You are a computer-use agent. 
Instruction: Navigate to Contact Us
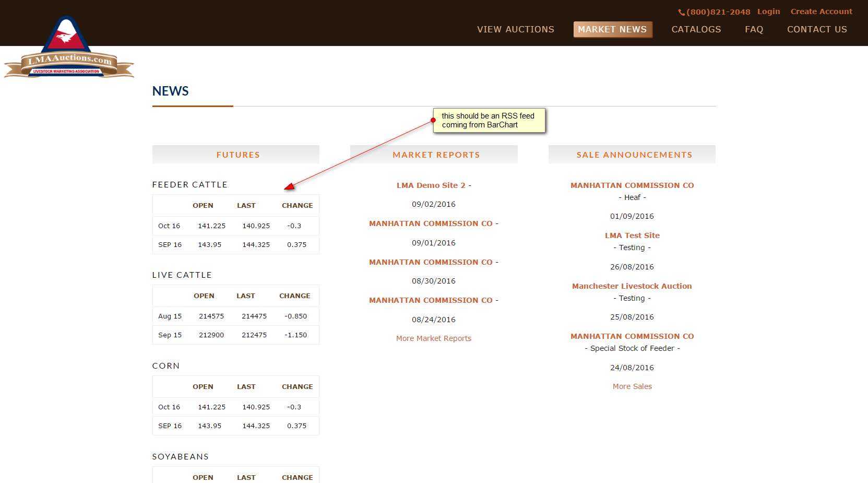pos(817,29)
